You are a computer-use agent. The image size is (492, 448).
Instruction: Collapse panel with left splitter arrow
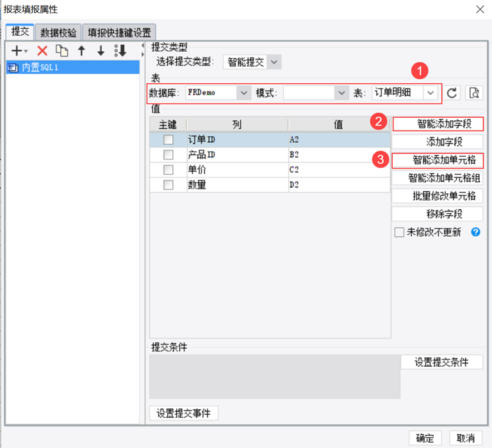(x=143, y=46)
